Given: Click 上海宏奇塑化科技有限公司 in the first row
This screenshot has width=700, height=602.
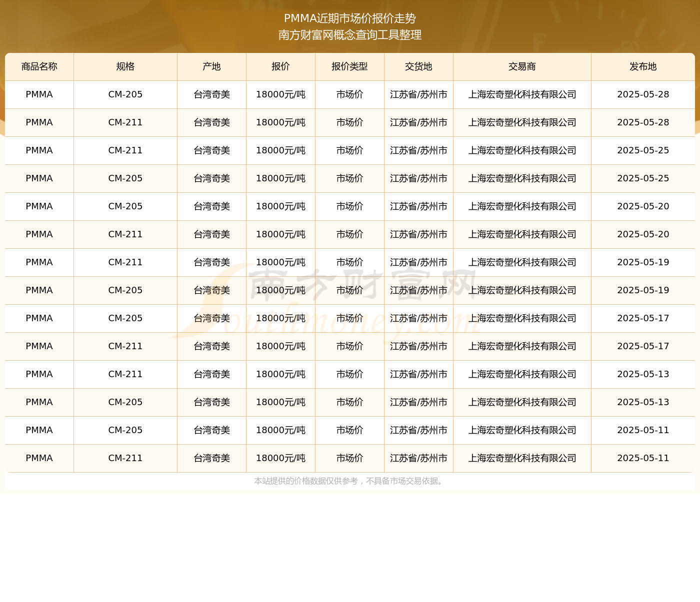Looking at the screenshot, I should (522, 94).
